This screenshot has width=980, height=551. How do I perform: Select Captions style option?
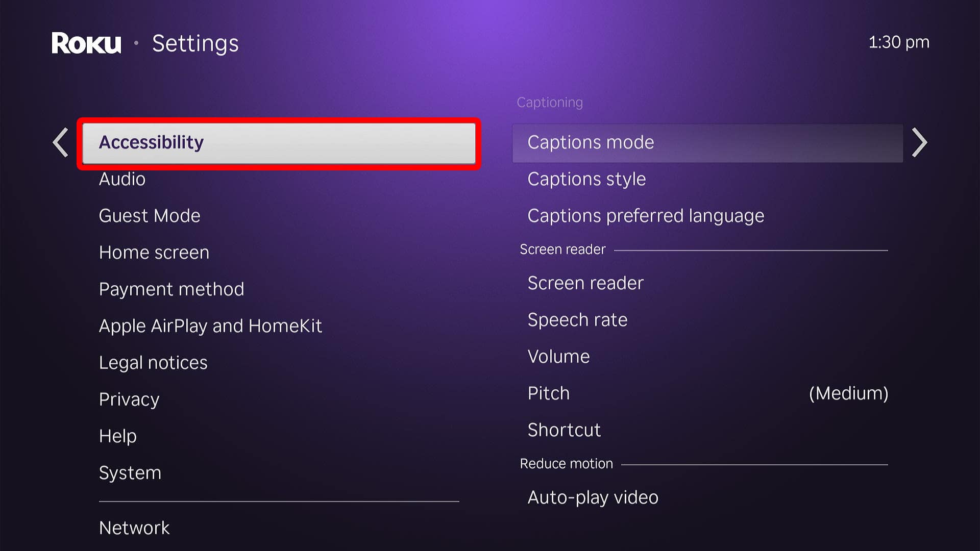[586, 178]
